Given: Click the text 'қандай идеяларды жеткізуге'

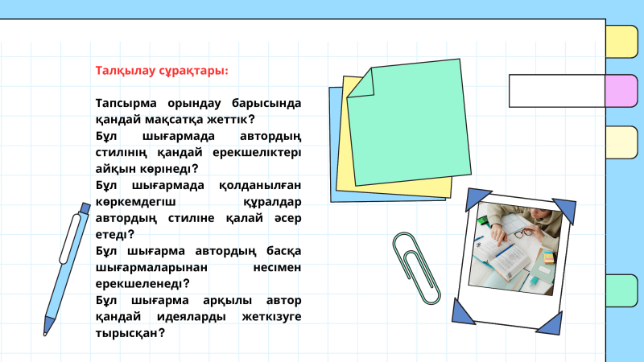Looking at the screenshot, I should (x=198, y=316).
